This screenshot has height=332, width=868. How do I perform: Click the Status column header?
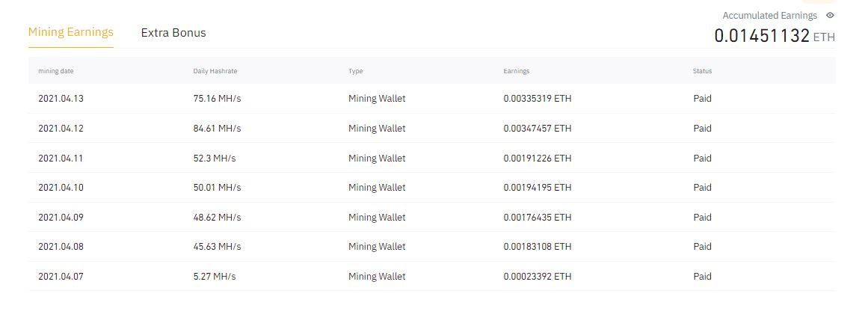703,71
